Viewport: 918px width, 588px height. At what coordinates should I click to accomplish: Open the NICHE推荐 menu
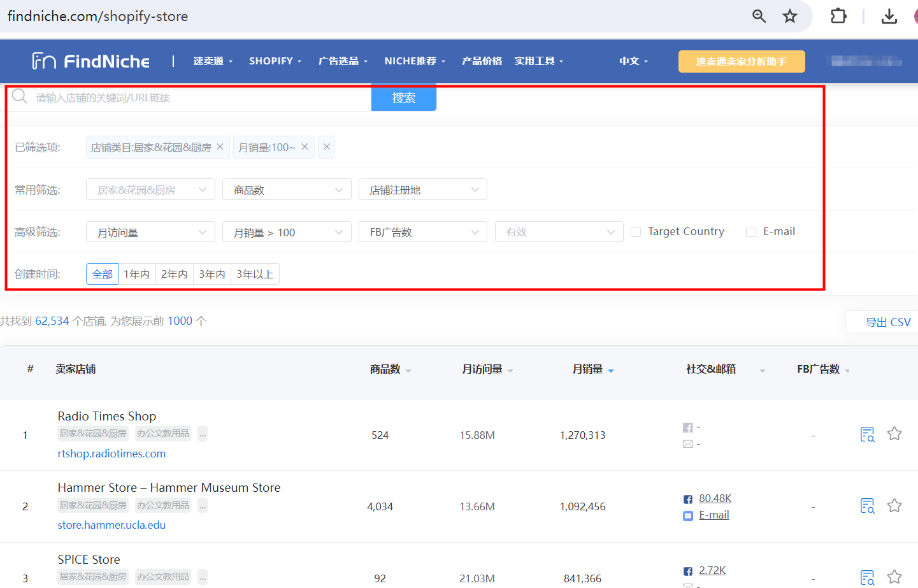(x=415, y=61)
